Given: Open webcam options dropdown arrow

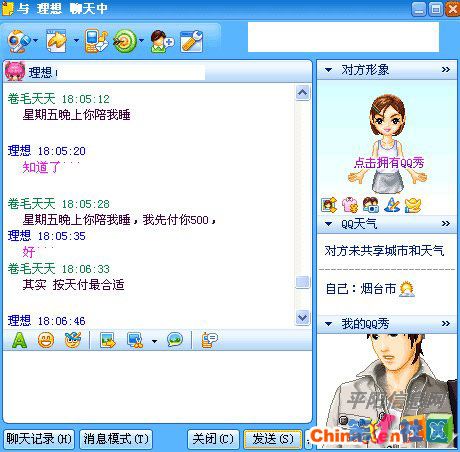Looking at the screenshot, I should [x=35, y=41].
